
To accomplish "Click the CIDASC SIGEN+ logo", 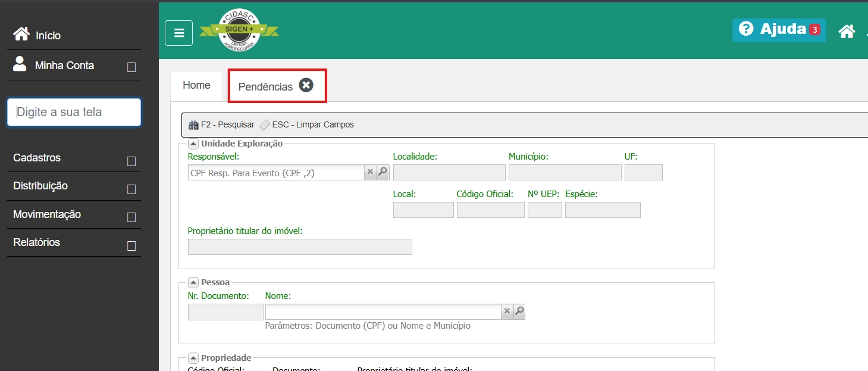I will point(239,30).
